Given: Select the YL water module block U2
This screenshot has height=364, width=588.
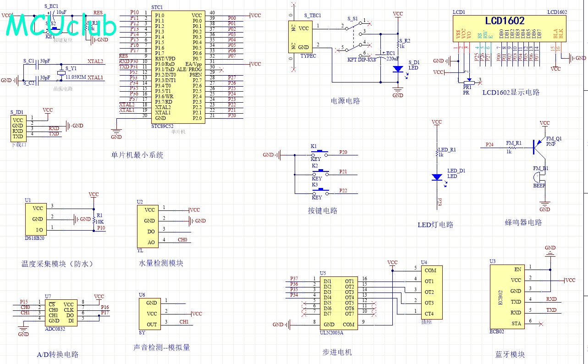Looking at the screenshot, I should pyautogui.click(x=148, y=226).
